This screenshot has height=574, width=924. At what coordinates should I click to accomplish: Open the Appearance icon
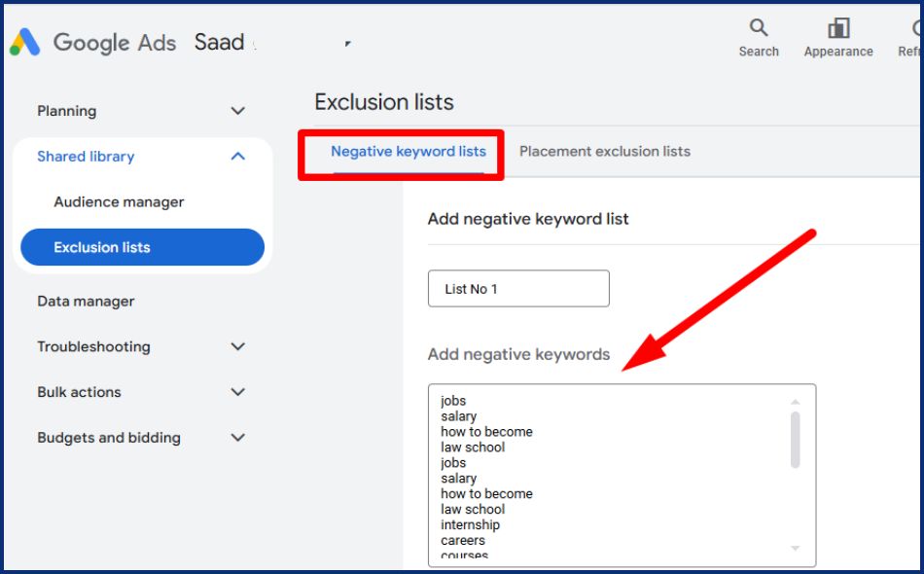(838, 27)
